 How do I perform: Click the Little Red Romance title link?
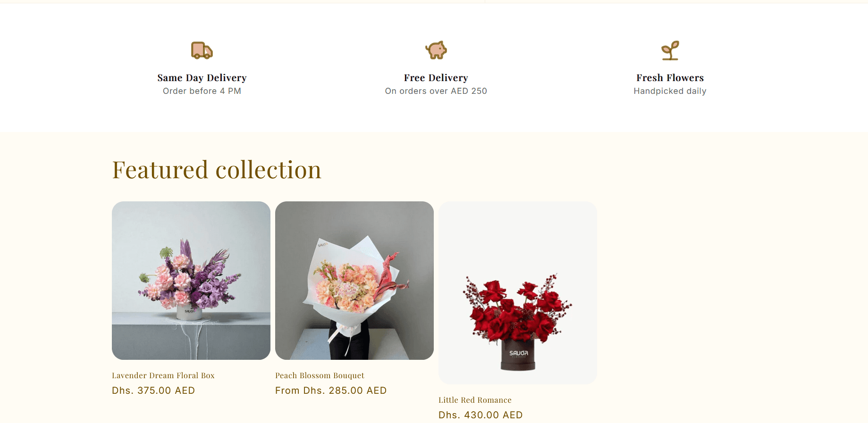475,400
